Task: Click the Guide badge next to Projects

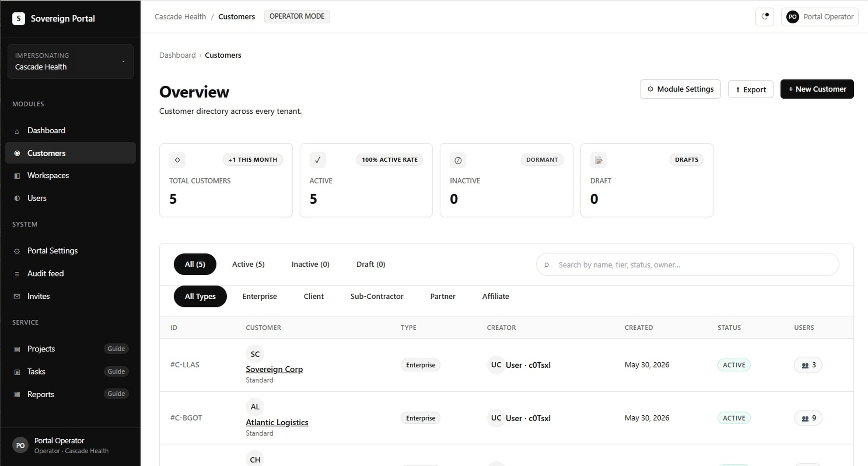Action: (116, 349)
